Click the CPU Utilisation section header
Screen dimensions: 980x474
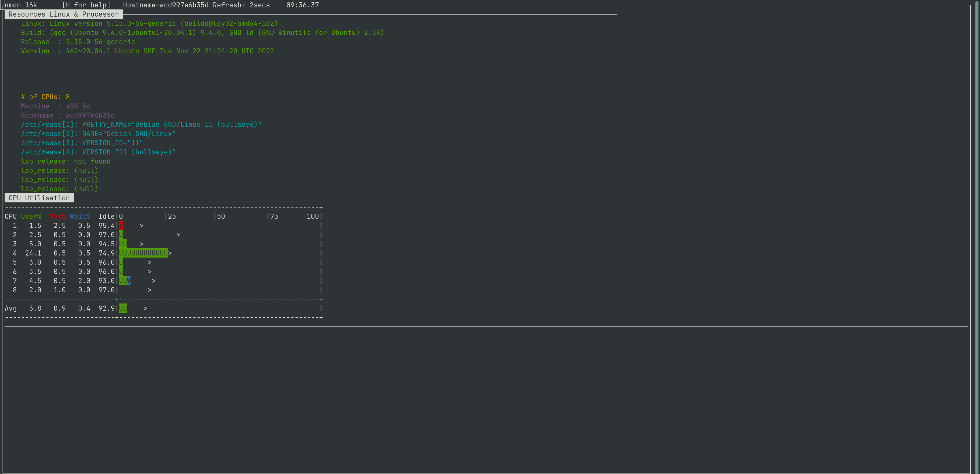tap(39, 198)
